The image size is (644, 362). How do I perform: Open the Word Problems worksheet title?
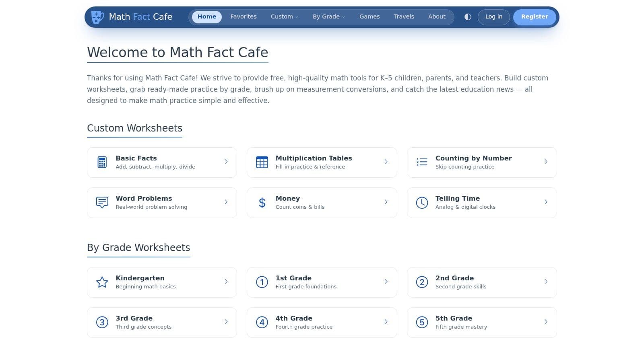144,198
